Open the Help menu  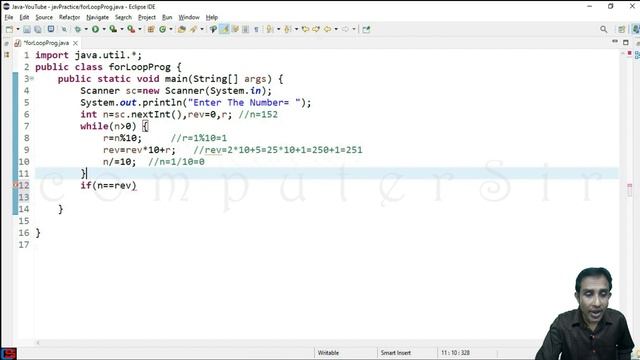pos(211,17)
